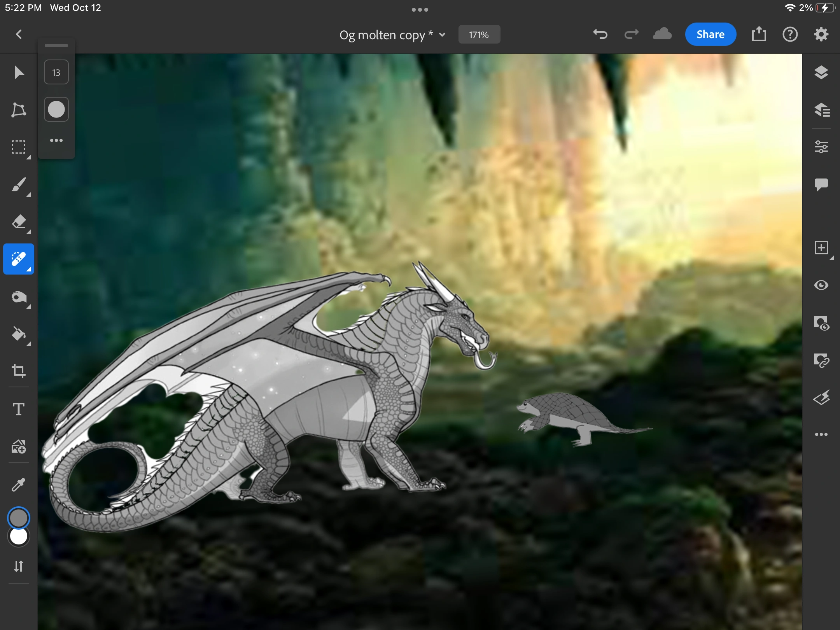Screen dimensions: 840x630
Task: Select the Transform tool
Action: click(x=18, y=110)
